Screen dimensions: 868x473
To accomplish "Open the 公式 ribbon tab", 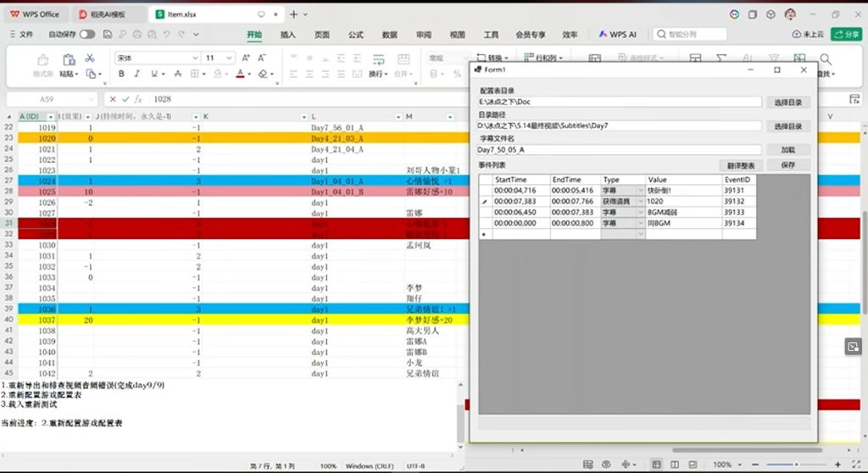I will click(355, 35).
